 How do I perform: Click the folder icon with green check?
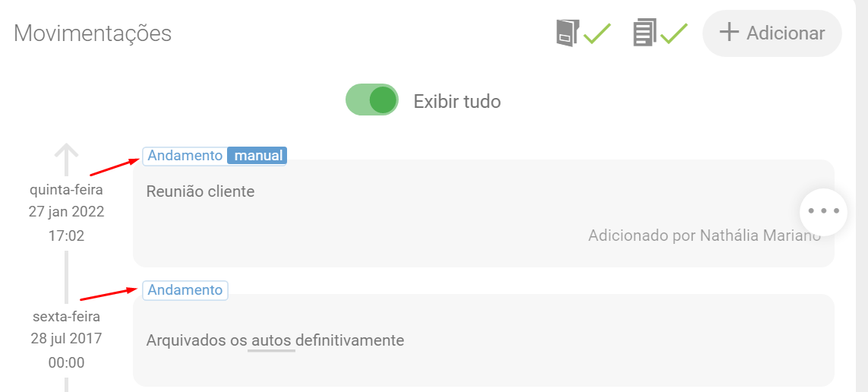[567, 33]
